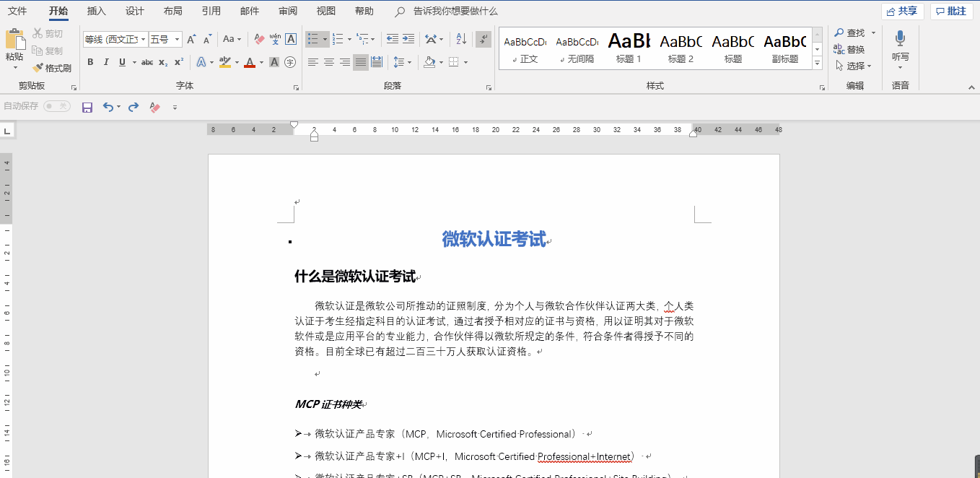Click the Redo arrow icon
Screen dimensions: 980x478
tap(134, 107)
